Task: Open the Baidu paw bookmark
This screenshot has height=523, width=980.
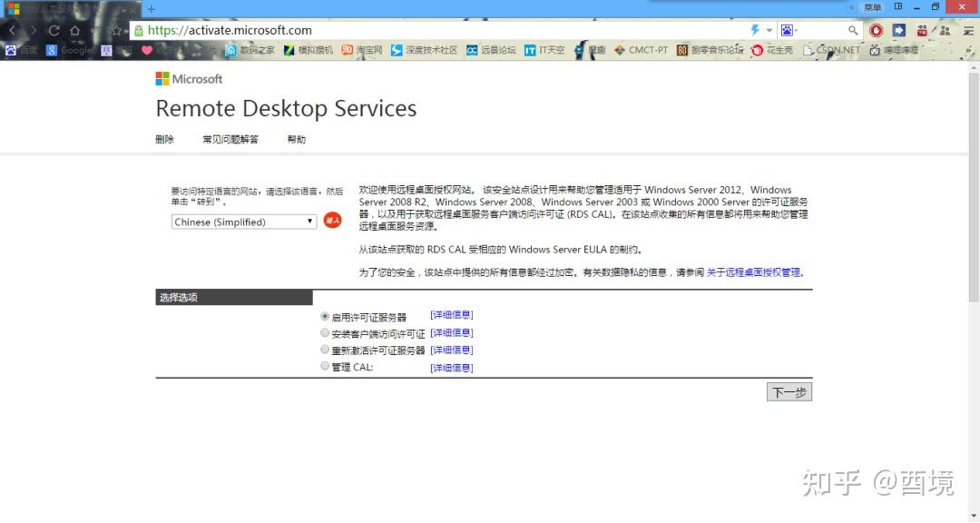Action: pyautogui.click(x=21, y=50)
